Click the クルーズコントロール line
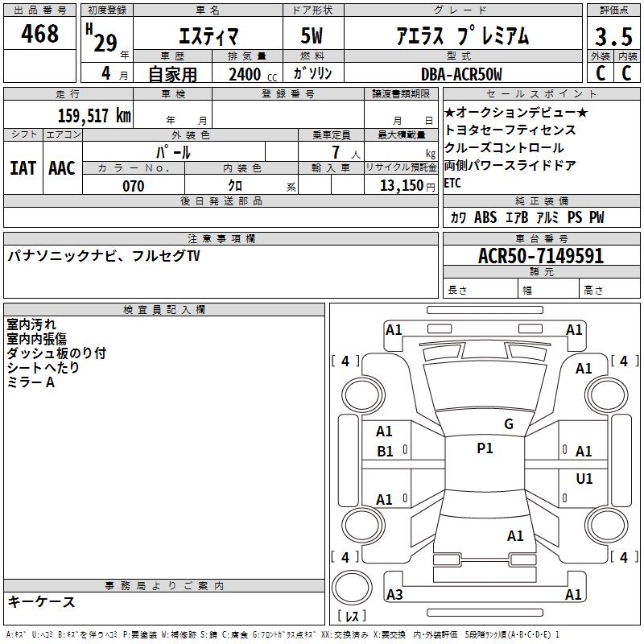 coord(504,148)
